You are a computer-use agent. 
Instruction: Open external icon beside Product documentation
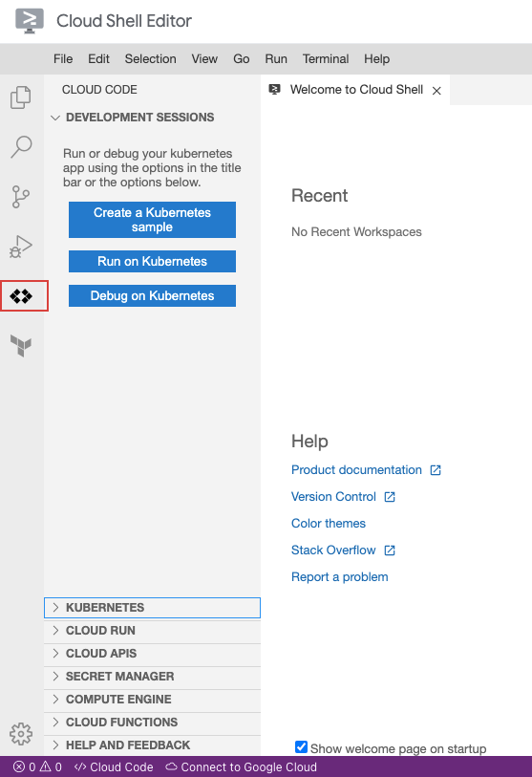pyautogui.click(x=436, y=470)
